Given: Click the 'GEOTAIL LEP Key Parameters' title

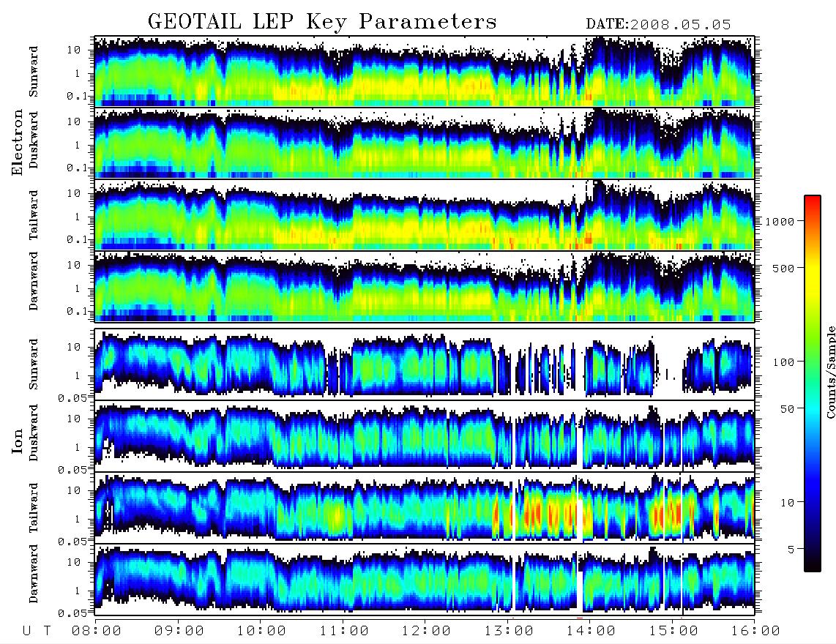Looking at the screenshot, I should point(322,22).
